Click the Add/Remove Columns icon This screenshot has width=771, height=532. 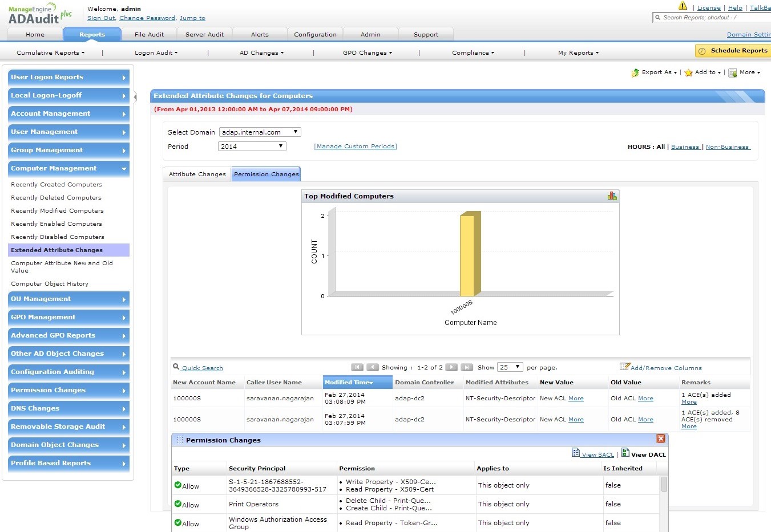pyautogui.click(x=625, y=367)
